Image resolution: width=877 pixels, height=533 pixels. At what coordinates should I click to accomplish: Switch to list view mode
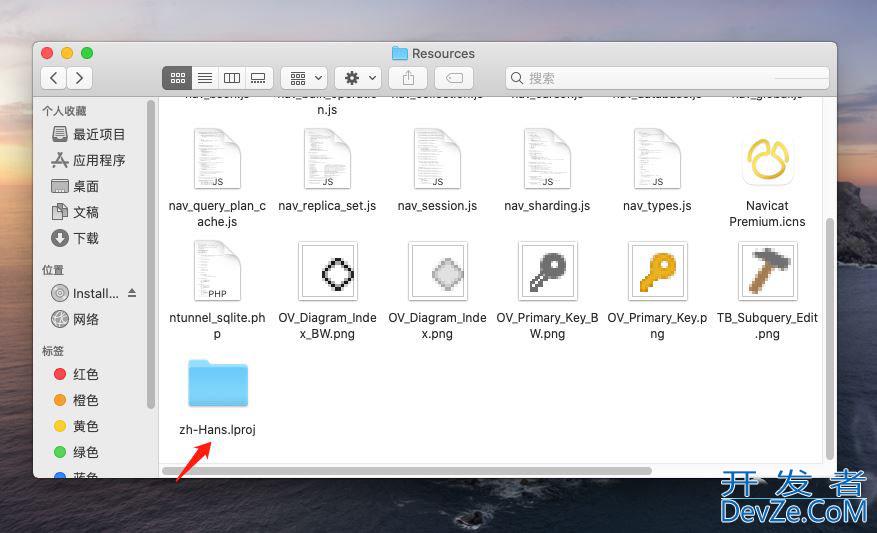point(205,78)
